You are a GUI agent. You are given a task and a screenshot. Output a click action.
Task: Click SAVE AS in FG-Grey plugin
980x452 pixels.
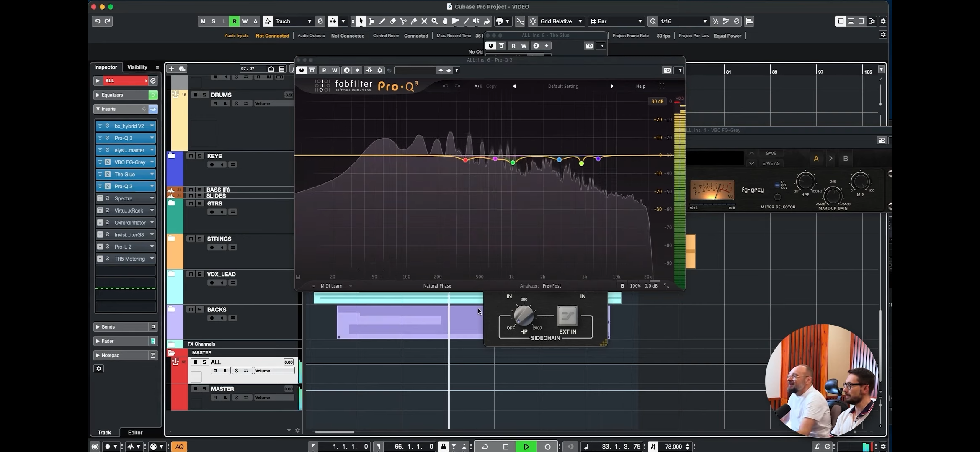tap(771, 163)
